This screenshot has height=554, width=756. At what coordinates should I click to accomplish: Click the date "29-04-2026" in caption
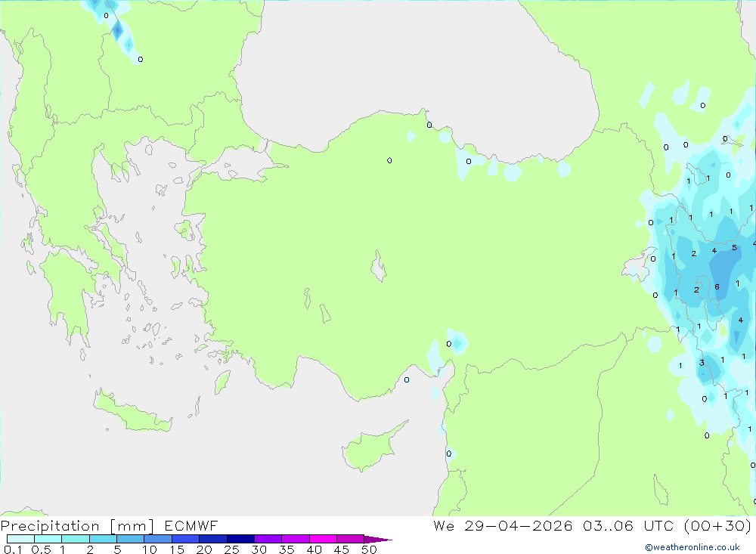[519, 526]
